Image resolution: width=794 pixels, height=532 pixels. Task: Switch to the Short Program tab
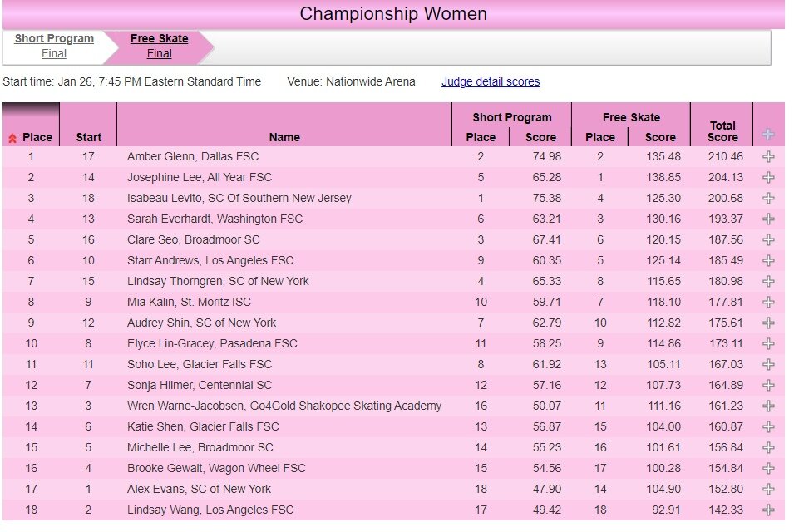[x=54, y=39]
